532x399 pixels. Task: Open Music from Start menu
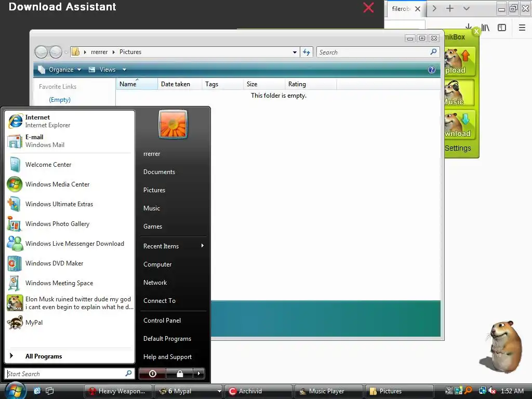[x=172, y=208]
